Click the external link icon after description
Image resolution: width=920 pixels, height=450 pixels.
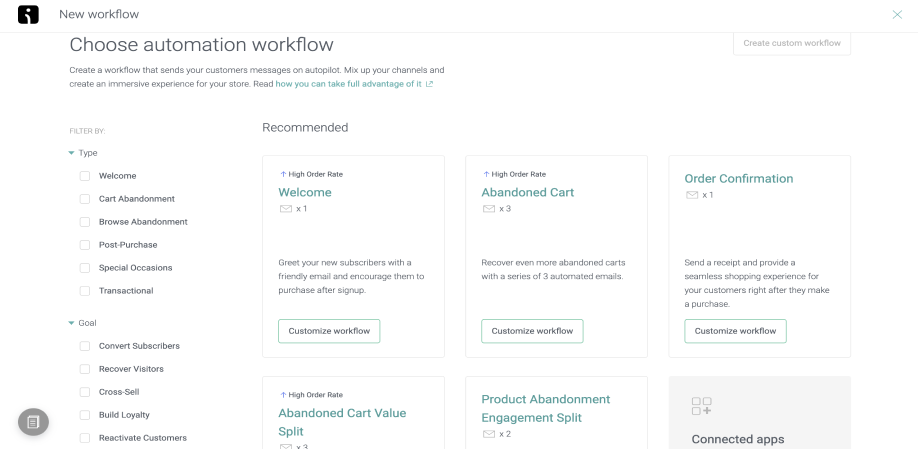pos(429,84)
